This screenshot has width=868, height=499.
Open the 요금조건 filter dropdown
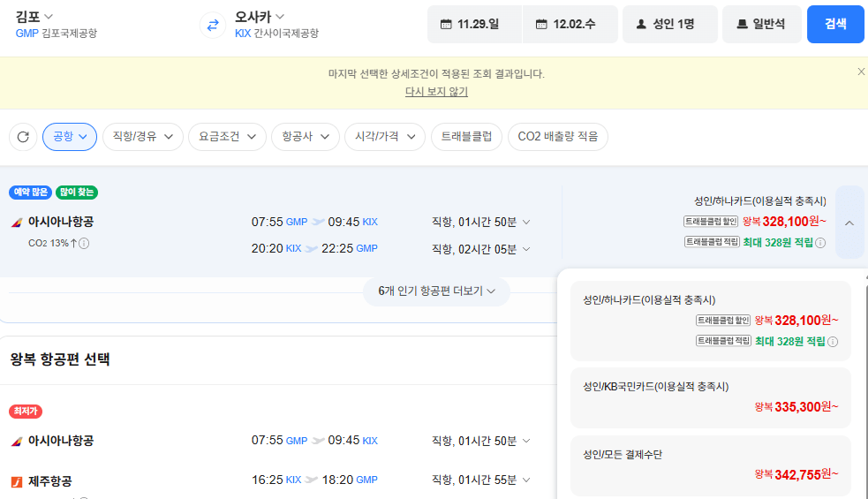click(228, 137)
